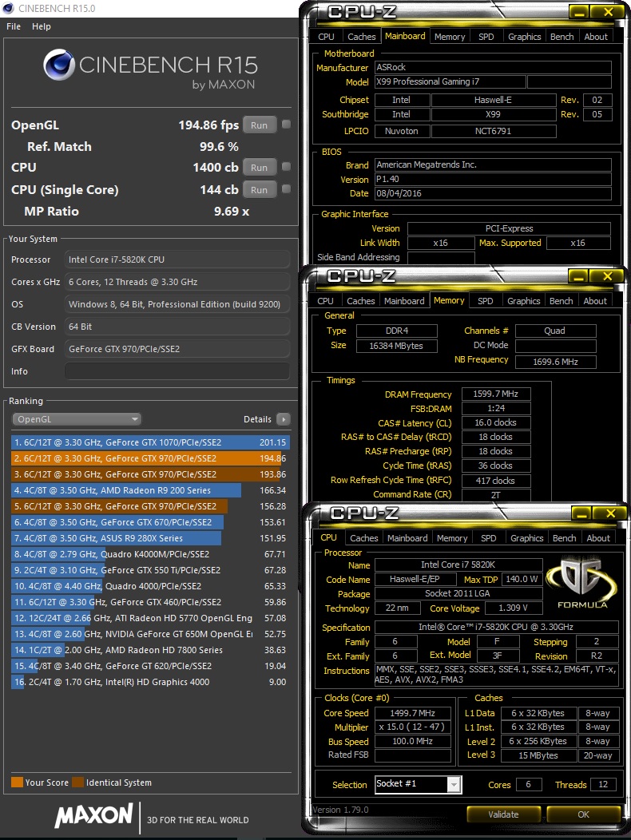Viewport: 631px width, 840px height.
Task: Open Bench tab in Mainboard CPU-Z window
Action: click(562, 37)
